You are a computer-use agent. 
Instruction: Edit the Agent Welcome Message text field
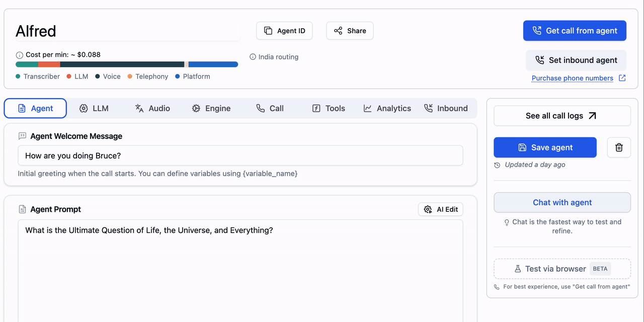point(240,155)
